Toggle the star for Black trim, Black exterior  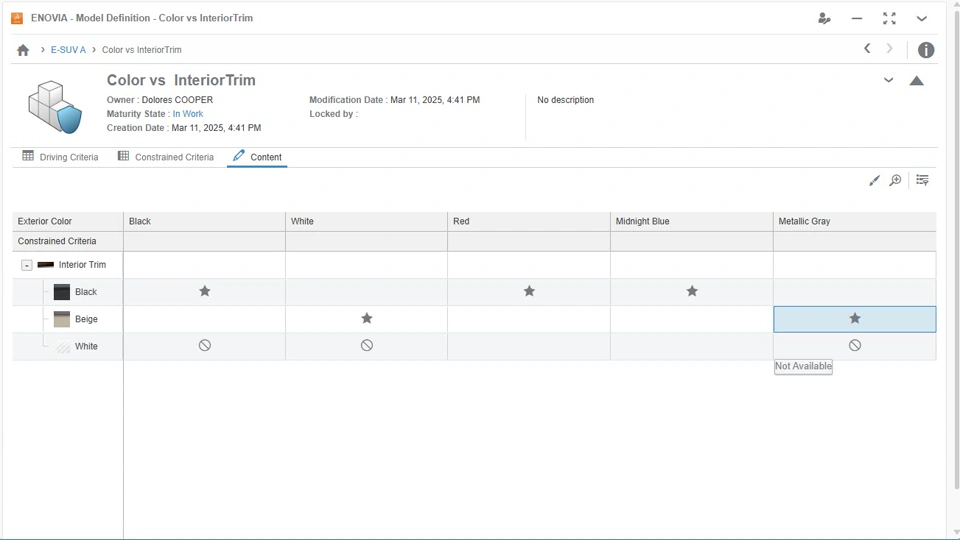click(x=205, y=291)
